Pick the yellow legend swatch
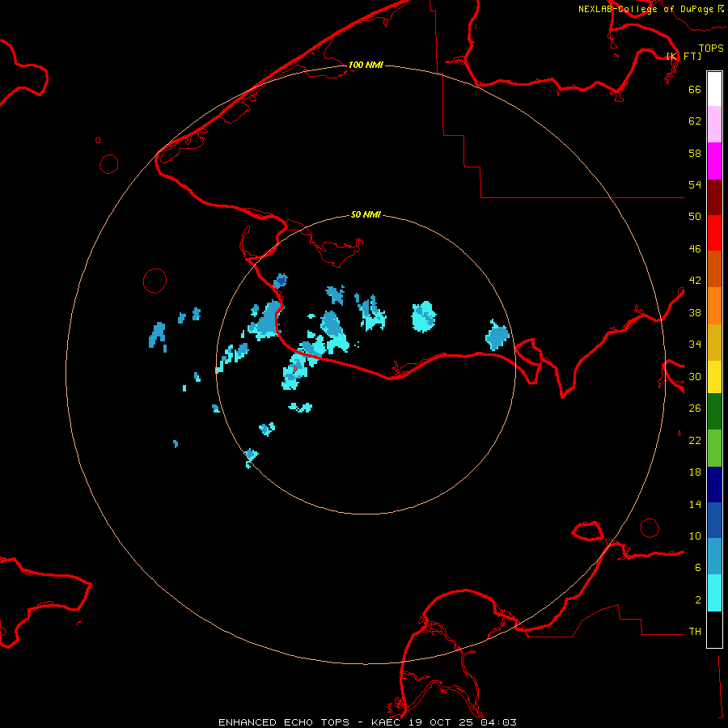The width and height of the screenshot is (728, 728). pyautogui.click(x=714, y=377)
